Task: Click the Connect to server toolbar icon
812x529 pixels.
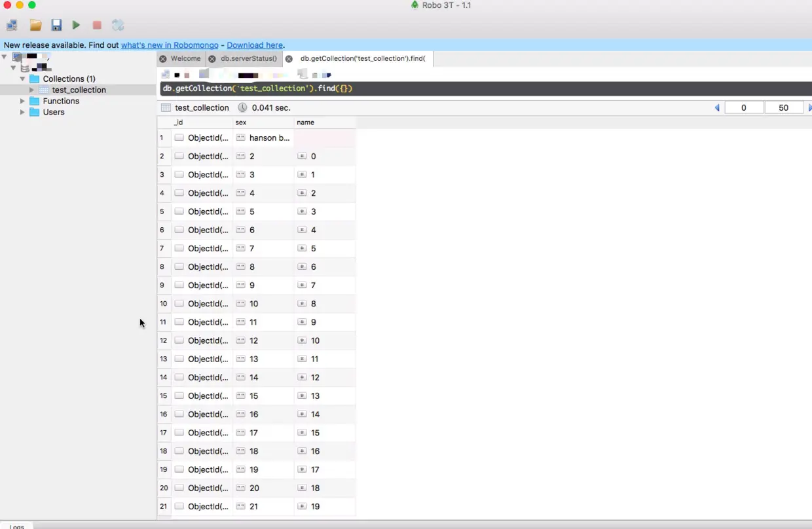Action: [12, 25]
